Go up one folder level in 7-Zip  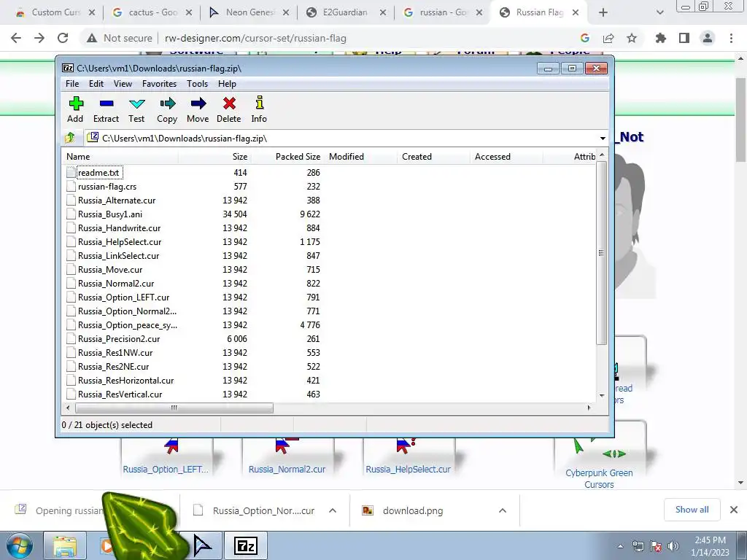(x=70, y=138)
